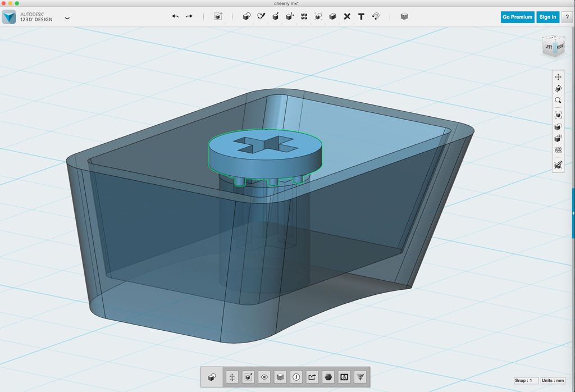Image resolution: width=575 pixels, height=392 pixels.
Task: Toggle the snapping on/off icon in the navigation bar
Action: tap(558, 165)
